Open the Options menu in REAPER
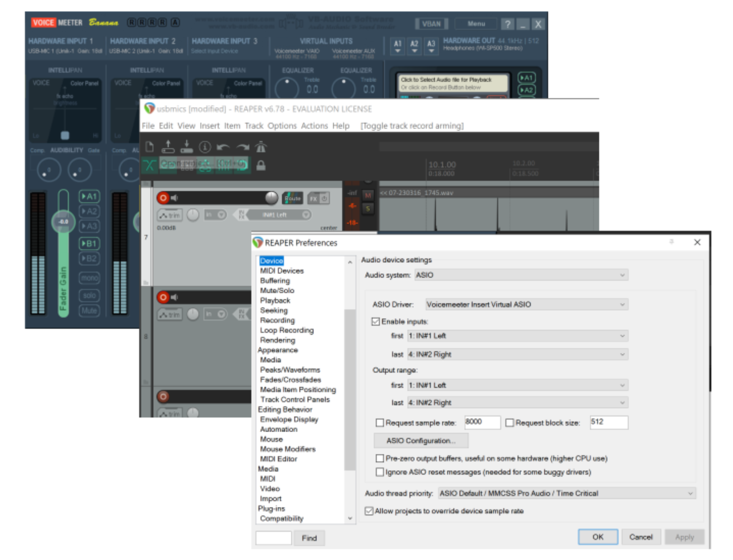 point(282,126)
